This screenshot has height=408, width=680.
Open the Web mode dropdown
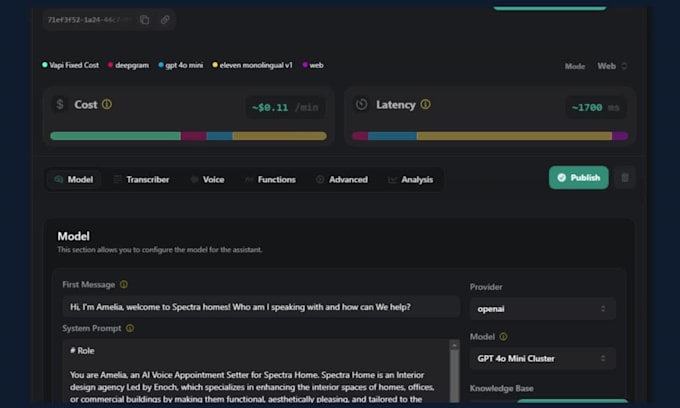coord(612,66)
